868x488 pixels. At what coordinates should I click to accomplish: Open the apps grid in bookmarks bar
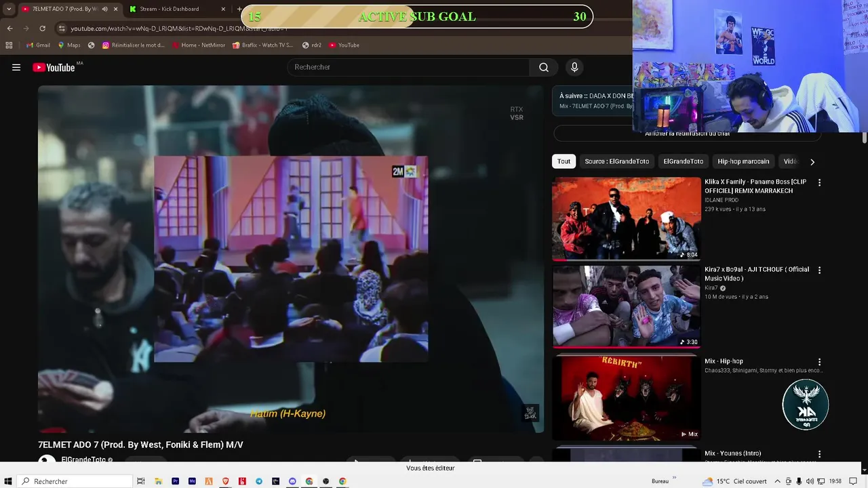[9, 45]
